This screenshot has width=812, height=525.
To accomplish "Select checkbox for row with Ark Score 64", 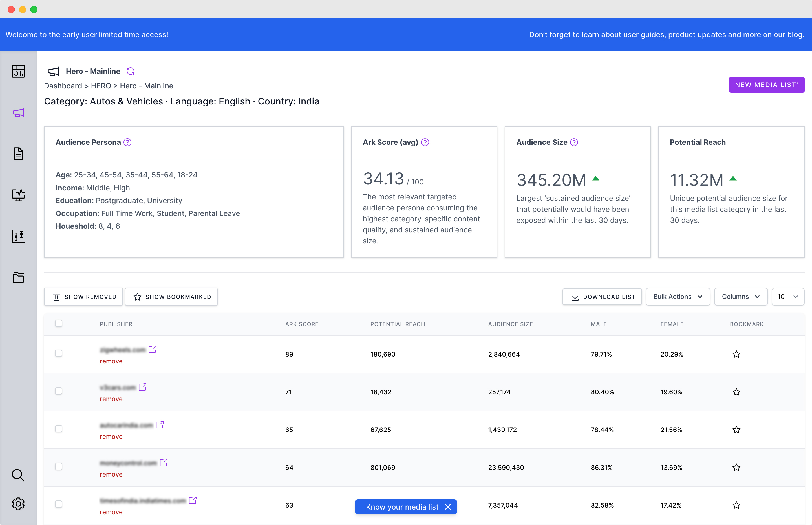I will (x=59, y=466).
